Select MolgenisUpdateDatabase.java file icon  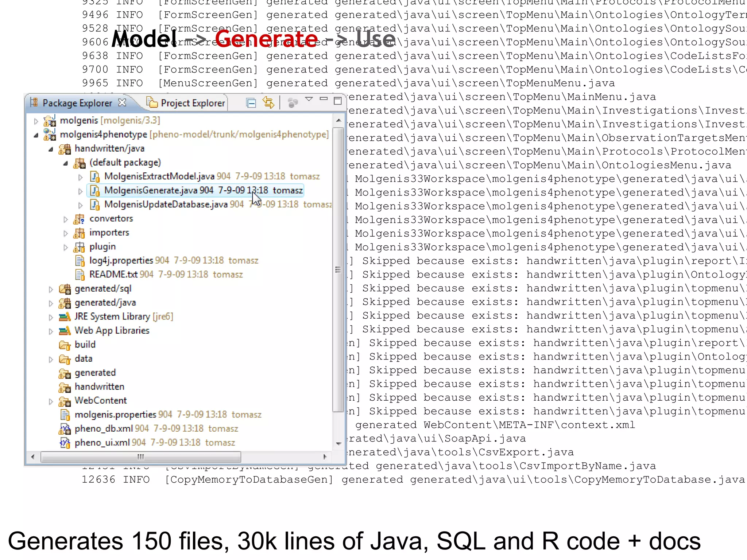[95, 205]
